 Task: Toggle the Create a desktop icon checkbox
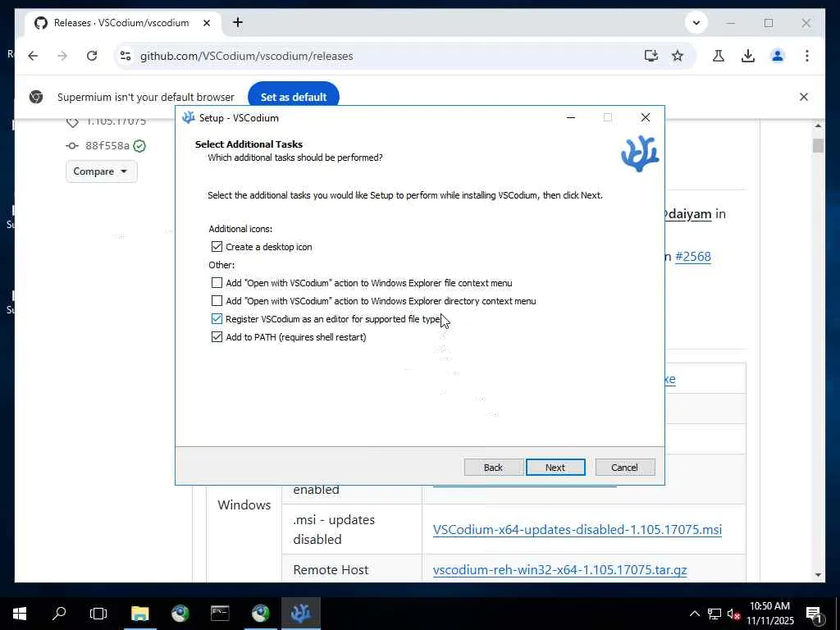(x=217, y=247)
